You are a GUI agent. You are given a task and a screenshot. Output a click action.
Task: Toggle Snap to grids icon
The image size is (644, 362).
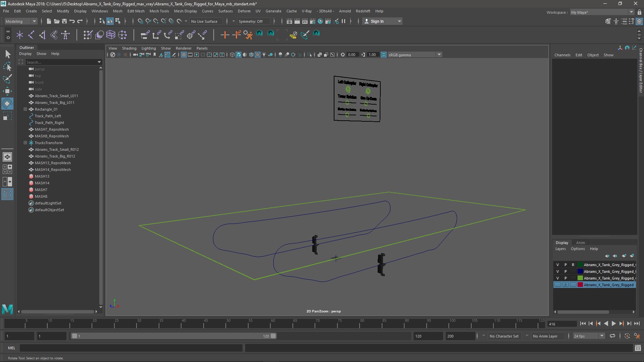tap(140, 21)
